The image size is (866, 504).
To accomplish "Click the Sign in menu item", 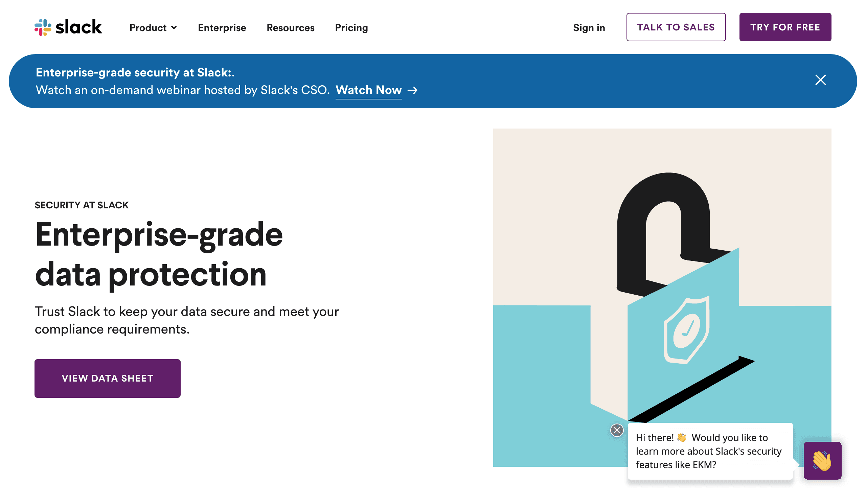I will point(590,27).
